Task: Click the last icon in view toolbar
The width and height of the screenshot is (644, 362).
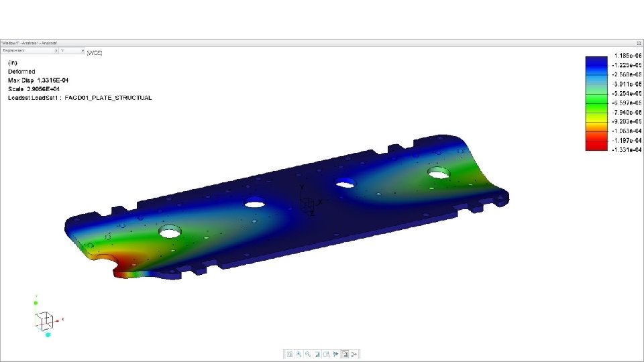Action: 354,354
